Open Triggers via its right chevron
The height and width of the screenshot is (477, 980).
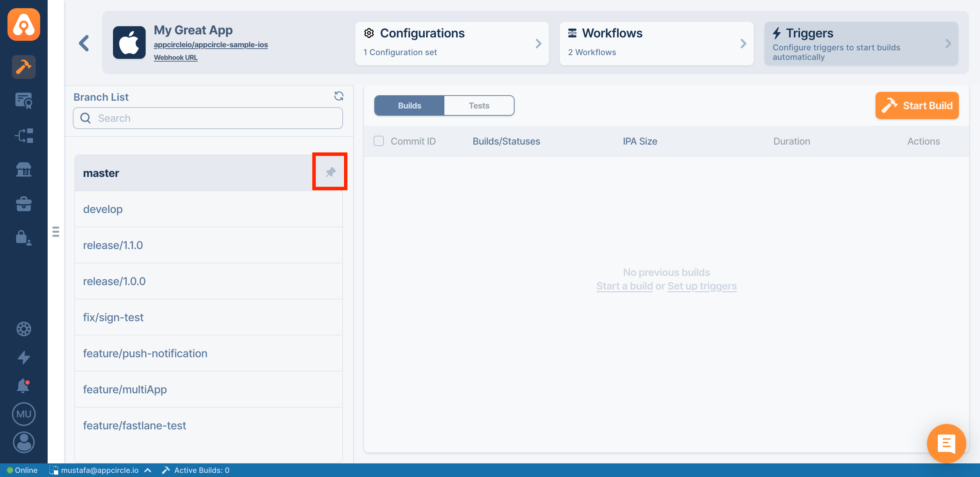point(948,43)
